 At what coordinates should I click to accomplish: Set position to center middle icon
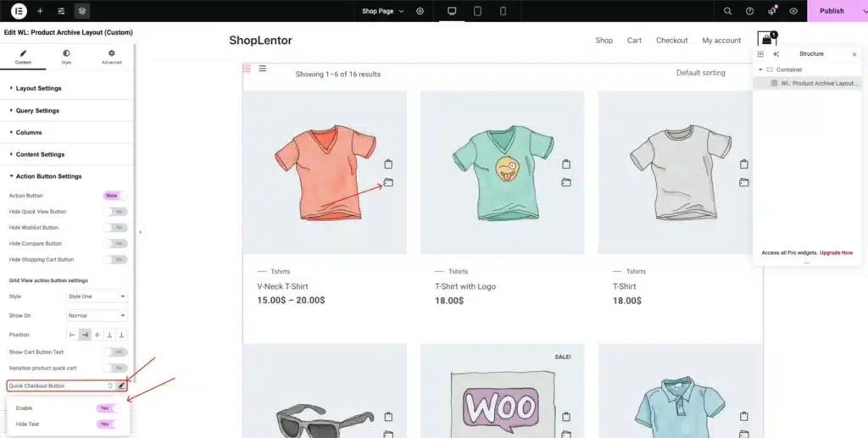(x=97, y=335)
